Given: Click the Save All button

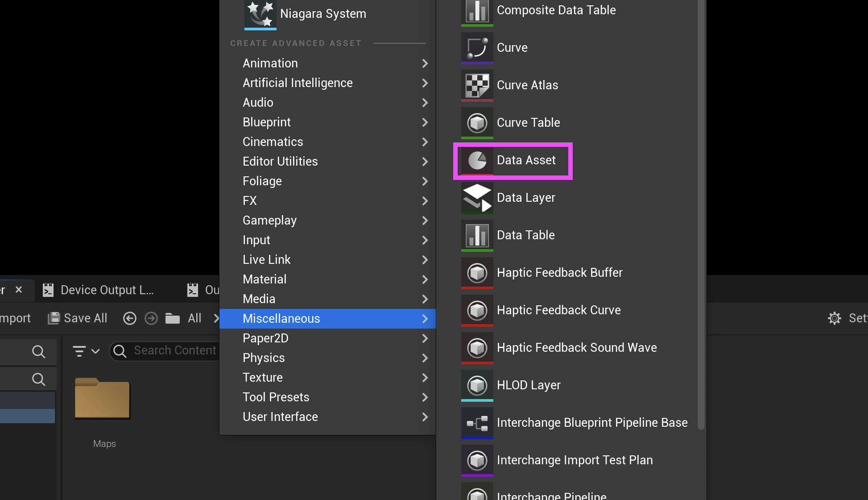Looking at the screenshot, I should (x=78, y=318).
